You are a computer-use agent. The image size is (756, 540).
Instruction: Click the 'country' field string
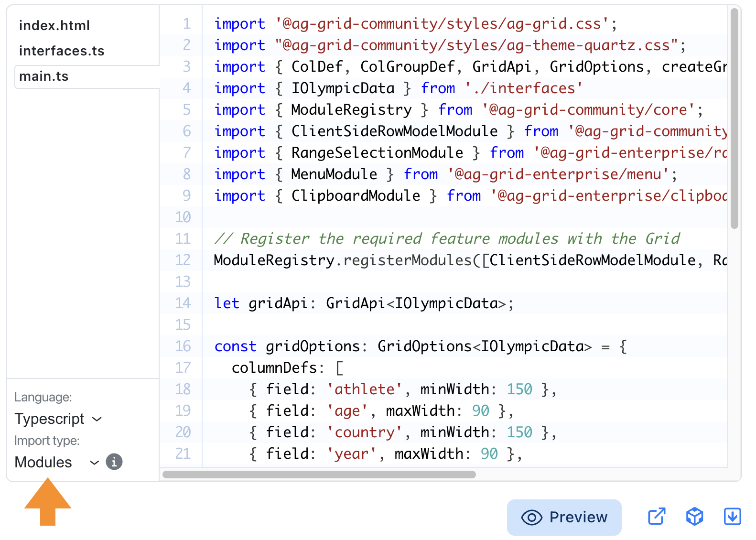pos(365,432)
